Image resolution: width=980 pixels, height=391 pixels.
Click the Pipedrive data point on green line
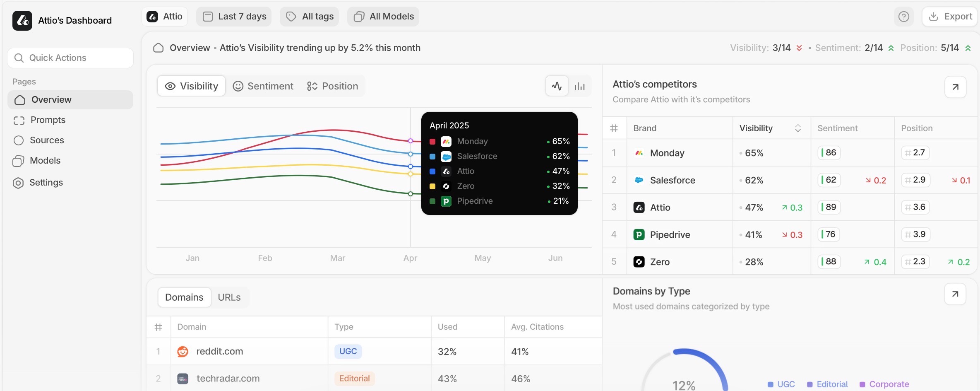tap(411, 194)
